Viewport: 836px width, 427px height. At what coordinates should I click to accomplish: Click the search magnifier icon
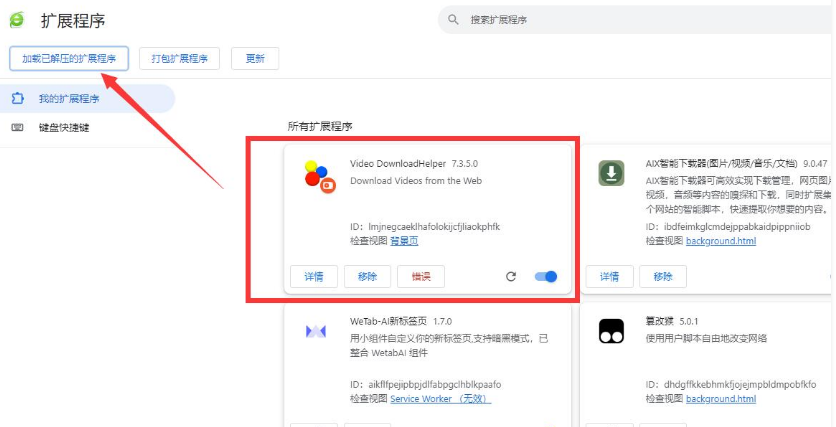tap(453, 20)
